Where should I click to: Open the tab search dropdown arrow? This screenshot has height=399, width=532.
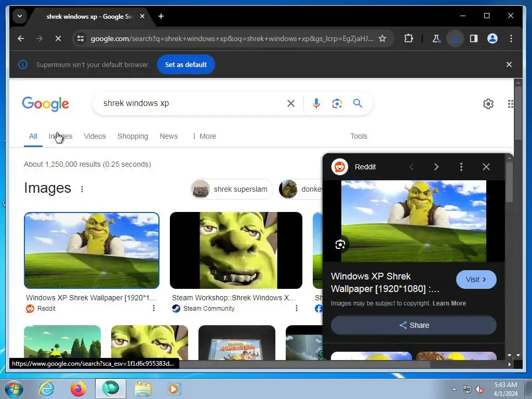tap(20, 16)
